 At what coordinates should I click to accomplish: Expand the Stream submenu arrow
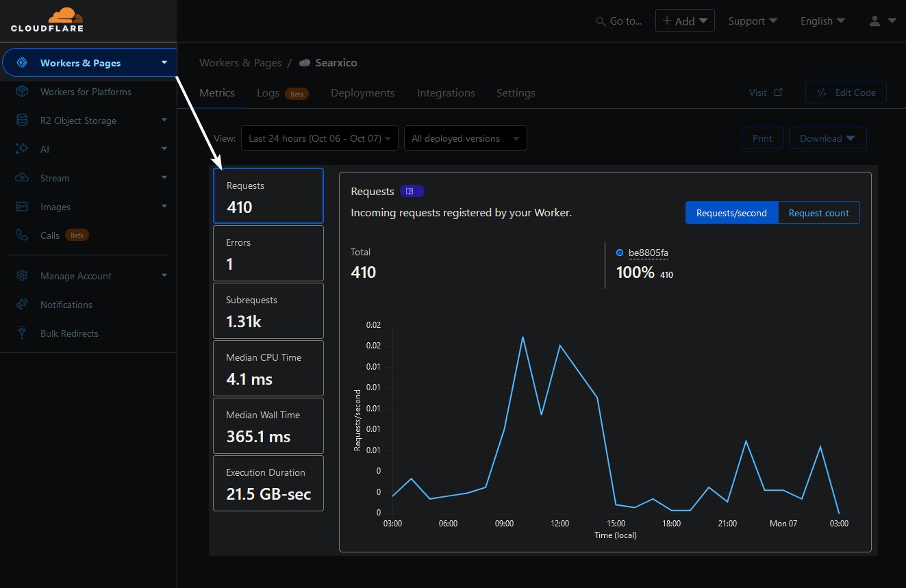[164, 178]
